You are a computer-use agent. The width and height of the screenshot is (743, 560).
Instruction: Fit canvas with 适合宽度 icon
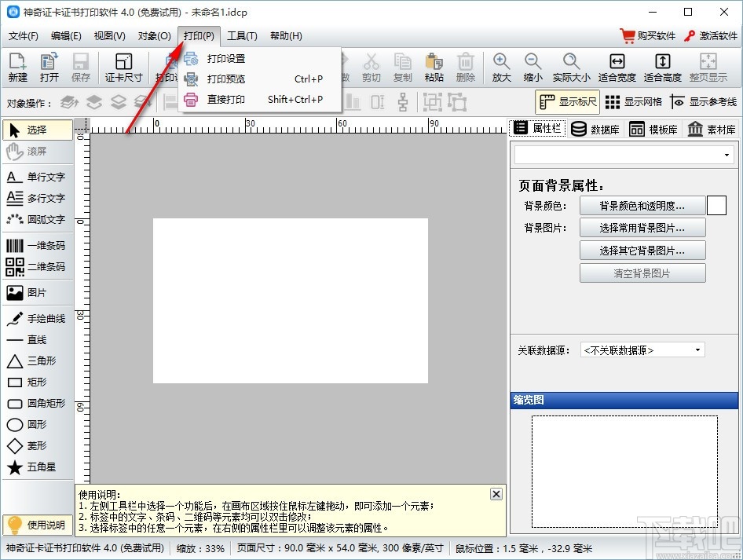617,68
